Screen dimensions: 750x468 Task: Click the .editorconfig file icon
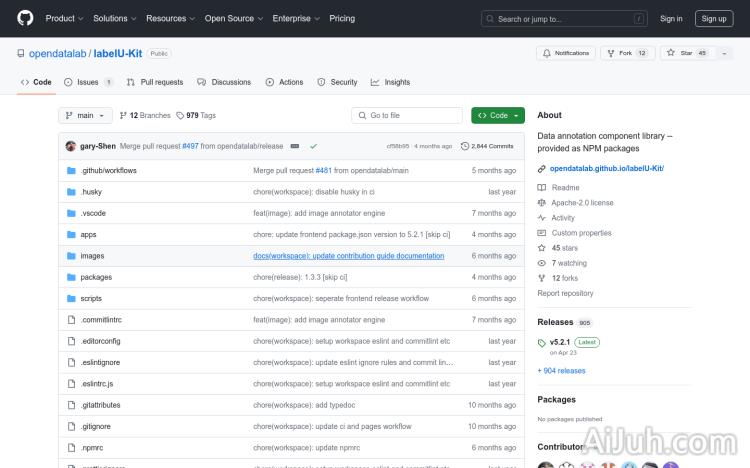tap(71, 341)
